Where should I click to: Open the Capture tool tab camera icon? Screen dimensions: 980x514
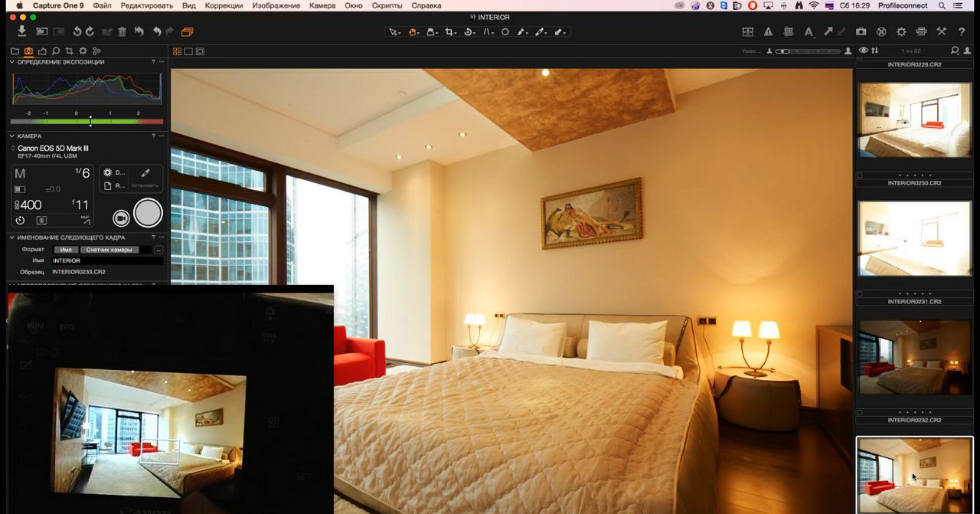tap(28, 51)
